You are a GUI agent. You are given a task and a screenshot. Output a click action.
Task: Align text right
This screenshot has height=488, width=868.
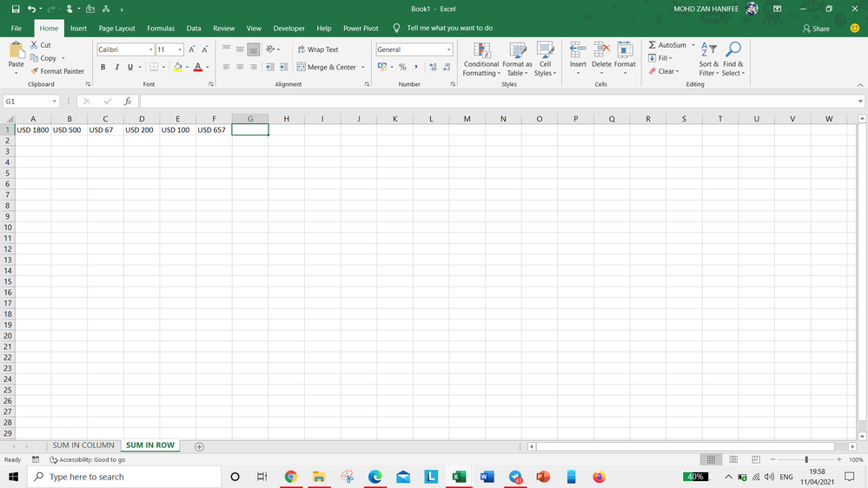click(x=254, y=67)
